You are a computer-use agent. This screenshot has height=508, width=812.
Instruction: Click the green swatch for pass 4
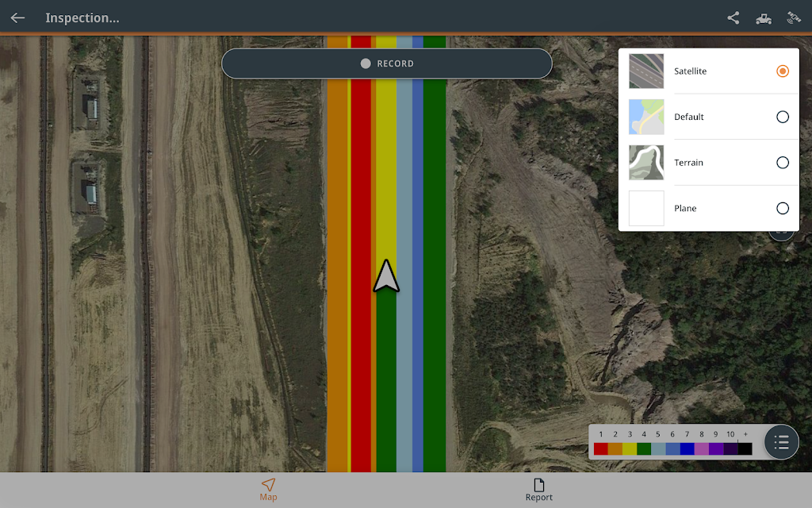coord(644,448)
